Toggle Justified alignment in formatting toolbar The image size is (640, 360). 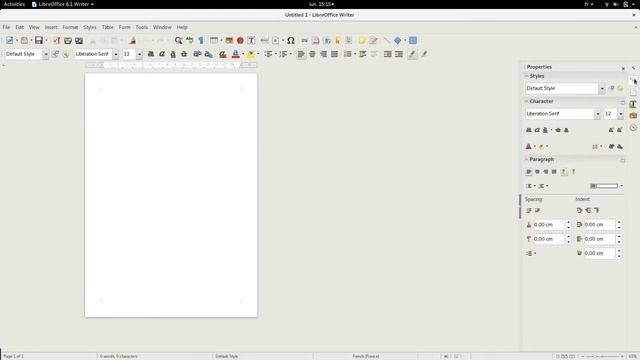(334, 54)
